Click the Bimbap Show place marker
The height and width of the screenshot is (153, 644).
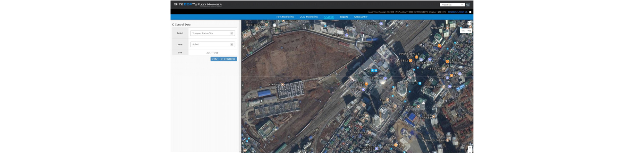[x=370, y=132]
